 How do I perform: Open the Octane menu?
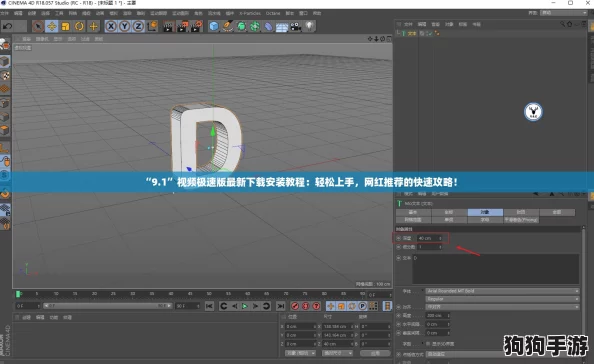pos(273,13)
